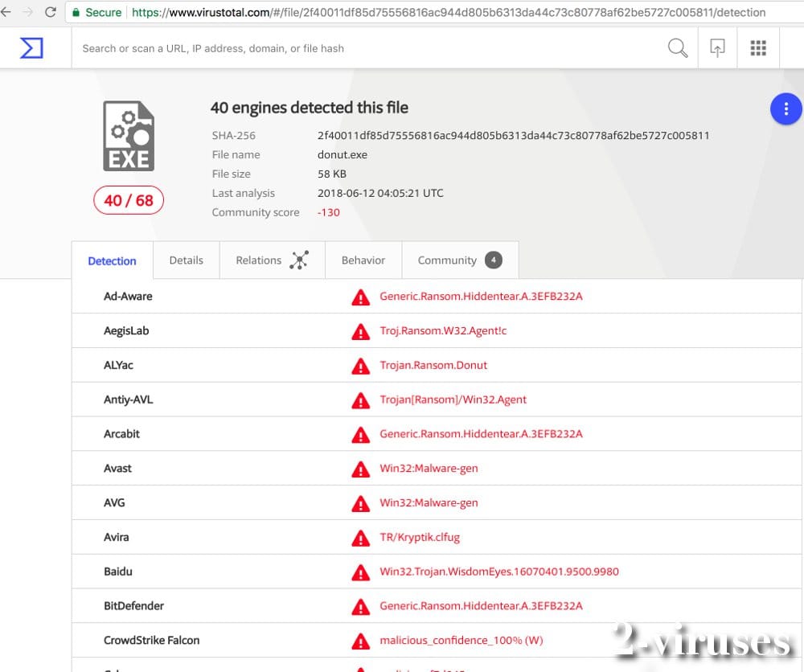Select the Detection tab
This screenshot has height=672, width=804.
pos(113,261)
